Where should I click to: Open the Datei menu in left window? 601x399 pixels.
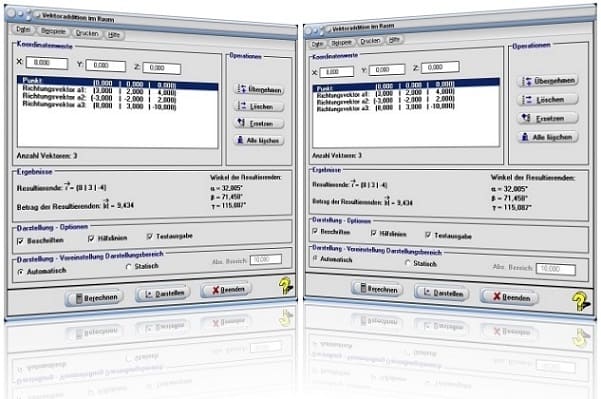[23, 29]
